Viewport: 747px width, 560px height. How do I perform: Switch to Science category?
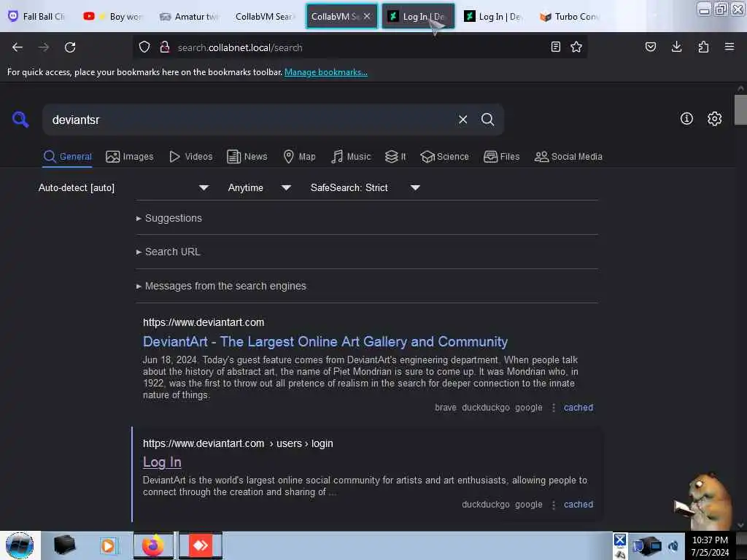point(444,157)
